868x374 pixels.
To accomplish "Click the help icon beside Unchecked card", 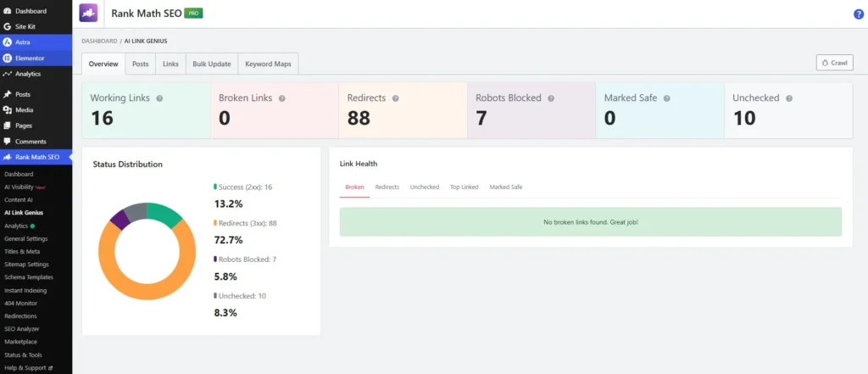I will pyautogui.click(x=789, y=98).
